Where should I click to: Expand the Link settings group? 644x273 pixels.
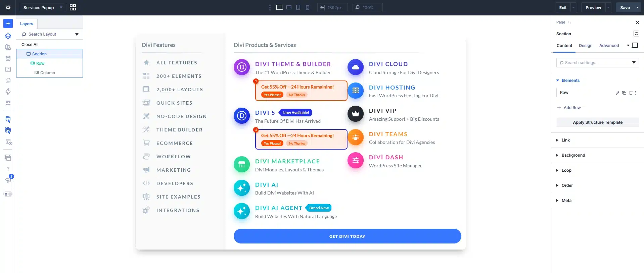[x=565, y=140]
